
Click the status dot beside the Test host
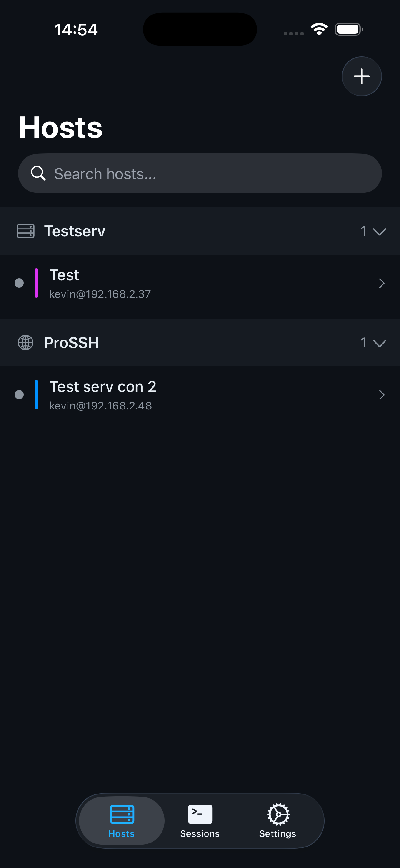19,283
